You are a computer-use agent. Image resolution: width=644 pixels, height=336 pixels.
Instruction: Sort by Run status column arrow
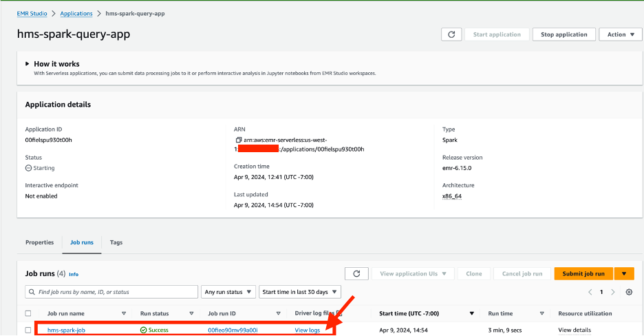point(191,313)
